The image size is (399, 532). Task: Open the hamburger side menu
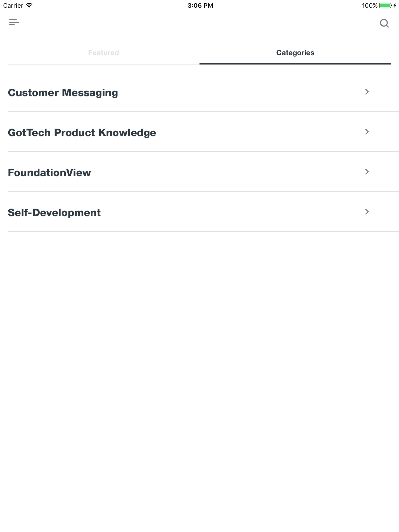[14, 22]
